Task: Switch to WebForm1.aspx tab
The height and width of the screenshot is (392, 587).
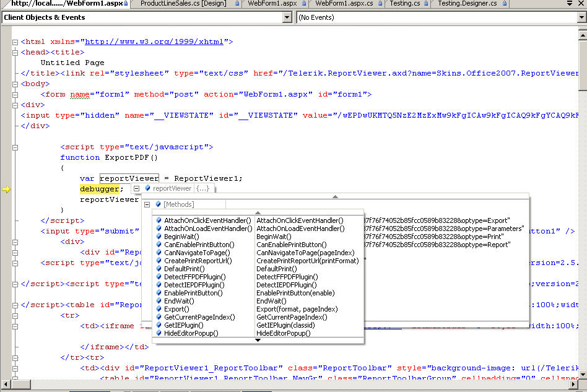Action: 272,3
